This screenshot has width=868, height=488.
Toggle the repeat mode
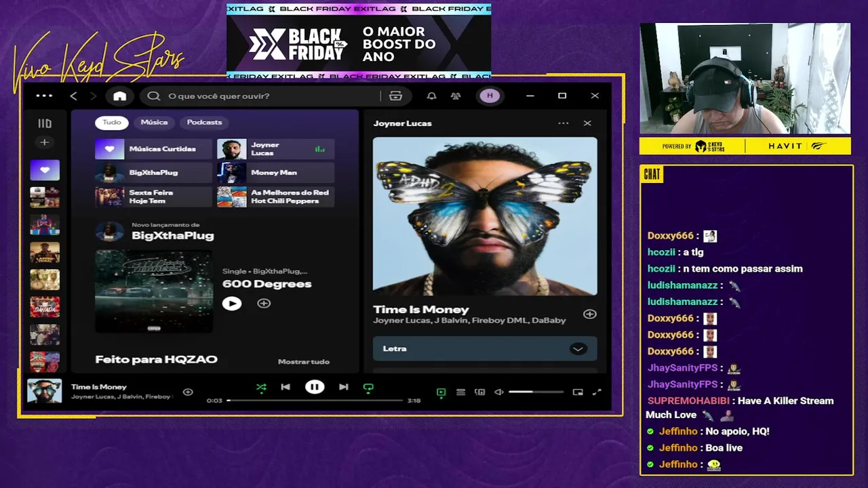[x=368, y=388]
